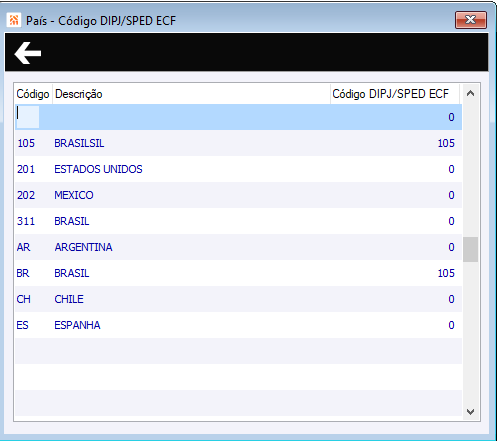Click the DIPJ code 105 in the BR row

[x=446, y=273]
